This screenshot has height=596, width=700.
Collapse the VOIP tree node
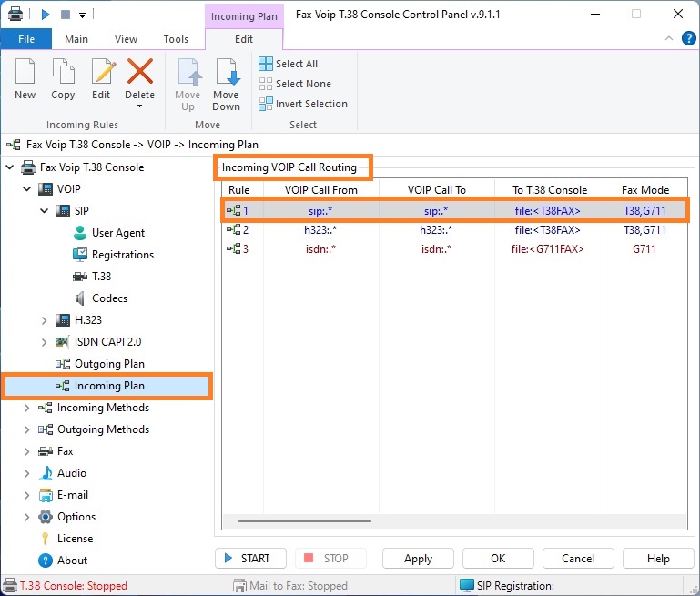(26, 189)
